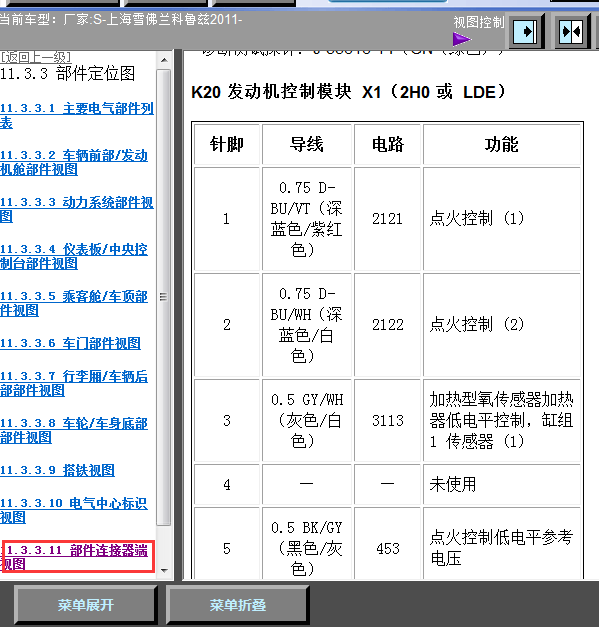Open link 11.3.3.8 车轮/车身底部部件视图
Image resolution: width=599 pixels, height=627 pixels.
click(74, 430)
